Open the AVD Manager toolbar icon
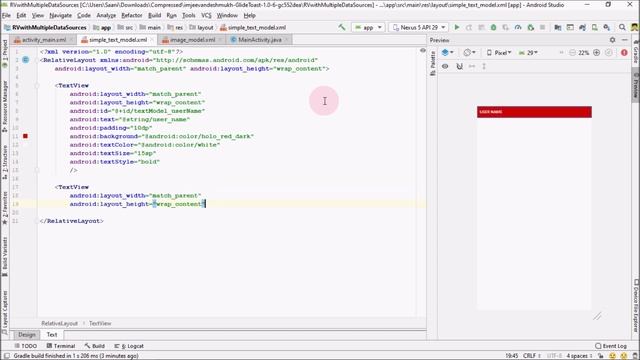Screen dimensions: 640x360 [x=595, y=27]
